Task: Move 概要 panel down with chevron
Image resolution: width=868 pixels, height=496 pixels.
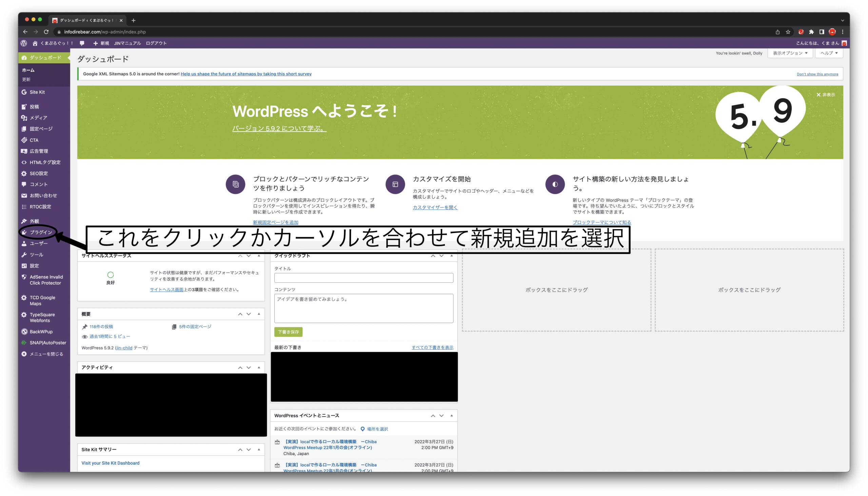Action: [x=249, y=314]
